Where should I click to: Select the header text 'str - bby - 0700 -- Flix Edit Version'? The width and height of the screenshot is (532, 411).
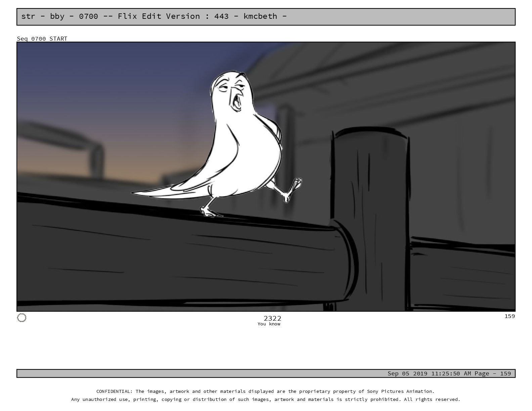[x=110, y=16]
